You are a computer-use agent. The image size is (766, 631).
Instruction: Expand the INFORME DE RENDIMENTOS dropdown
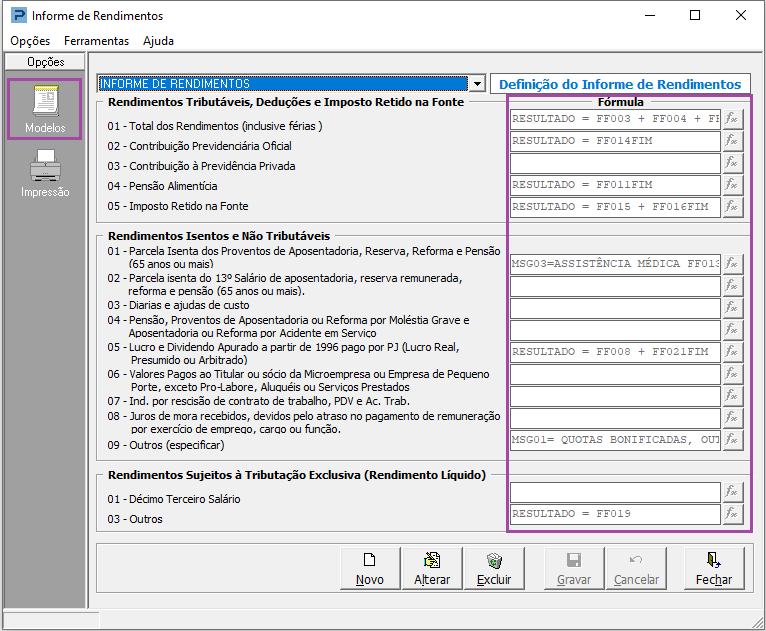[477, 84]
